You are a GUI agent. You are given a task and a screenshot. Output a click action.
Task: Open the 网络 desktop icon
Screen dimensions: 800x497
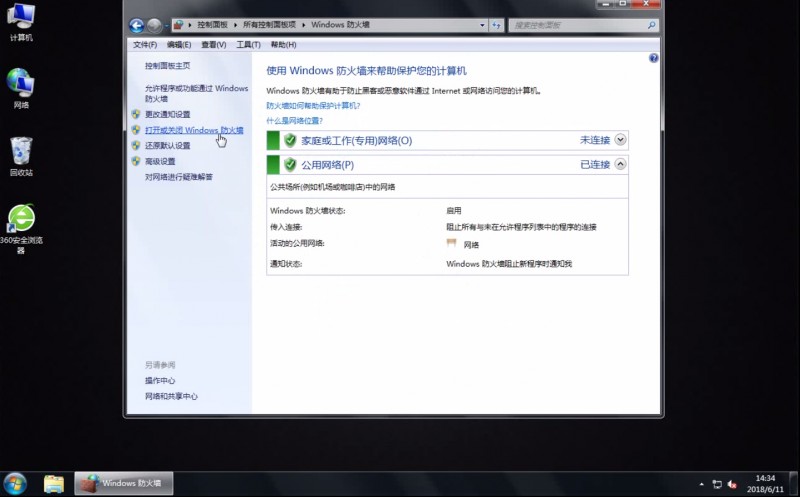point(21,88)
